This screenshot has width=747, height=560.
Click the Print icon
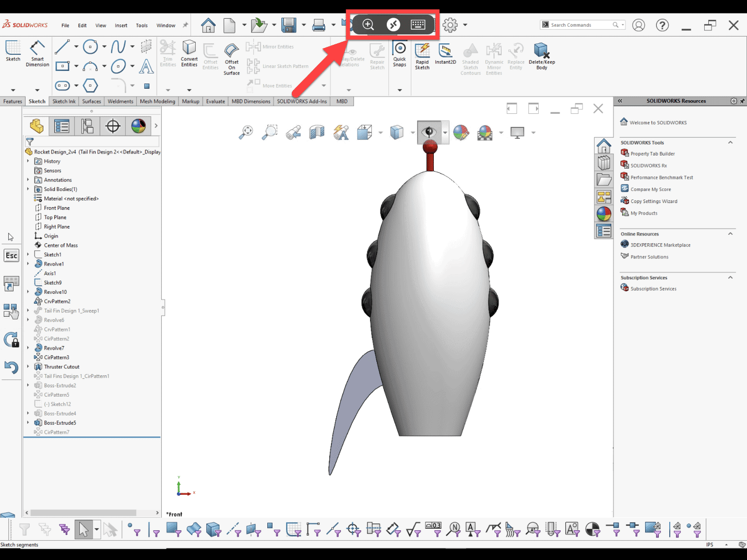[x=318, y=25]
